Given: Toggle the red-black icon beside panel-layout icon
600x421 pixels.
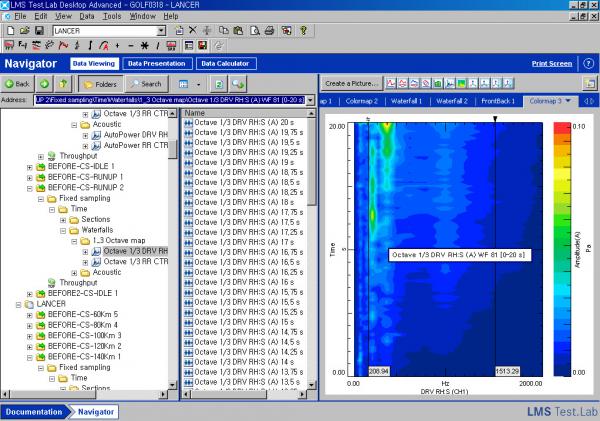Looking at the screenshot, I should point(202,46).
